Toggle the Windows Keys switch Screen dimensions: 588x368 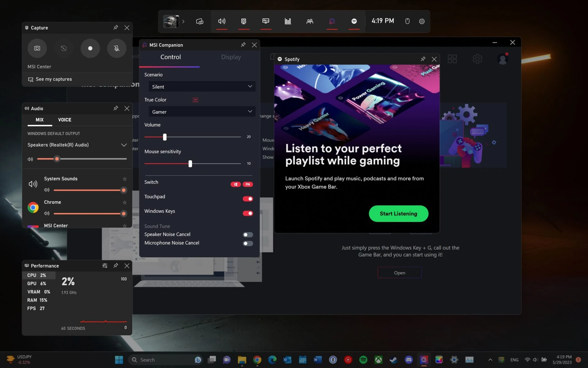(x=248, y=213)
